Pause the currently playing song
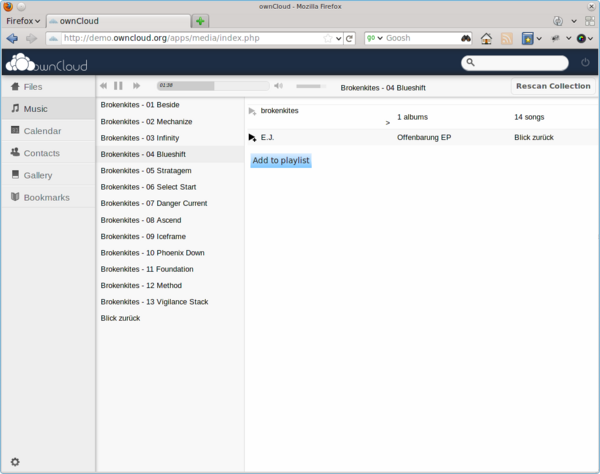This screenshot has height=474, width=600. pos(118,86)
